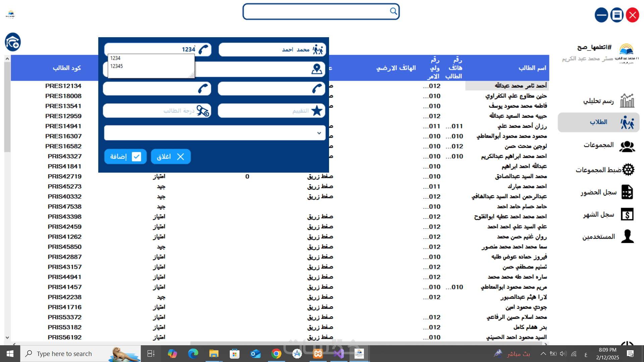Select 12345 from autocomplete suggestions
This screenshot has width=644, height=362.
coord(117,66)
